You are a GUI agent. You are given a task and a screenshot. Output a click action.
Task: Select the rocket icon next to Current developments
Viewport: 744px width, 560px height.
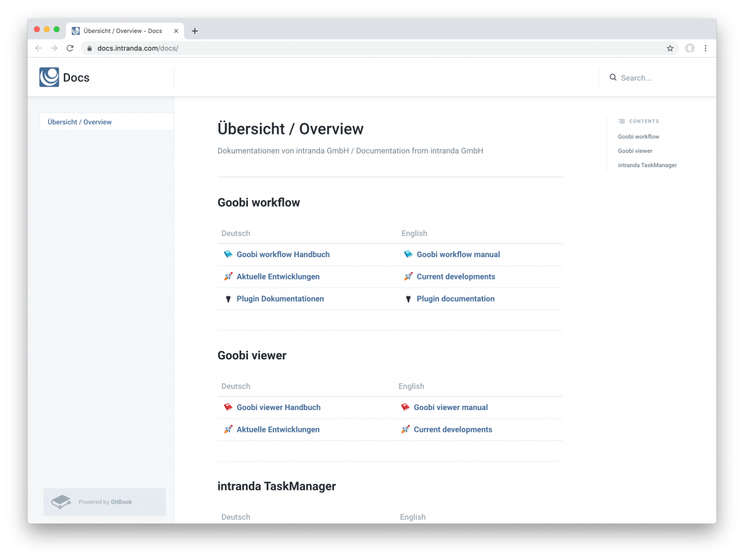click(408, 276)
